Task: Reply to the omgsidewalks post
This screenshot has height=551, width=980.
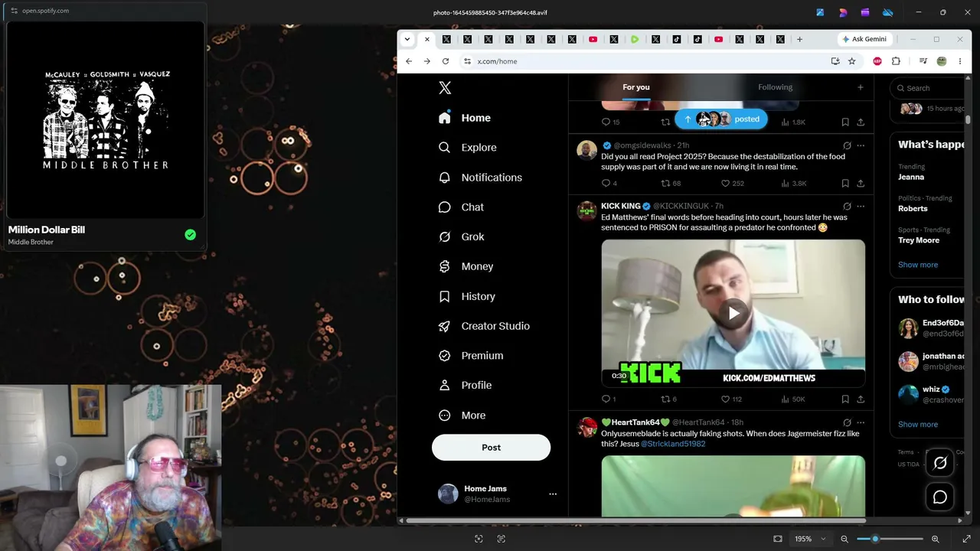Action: (x=606, y=184)
